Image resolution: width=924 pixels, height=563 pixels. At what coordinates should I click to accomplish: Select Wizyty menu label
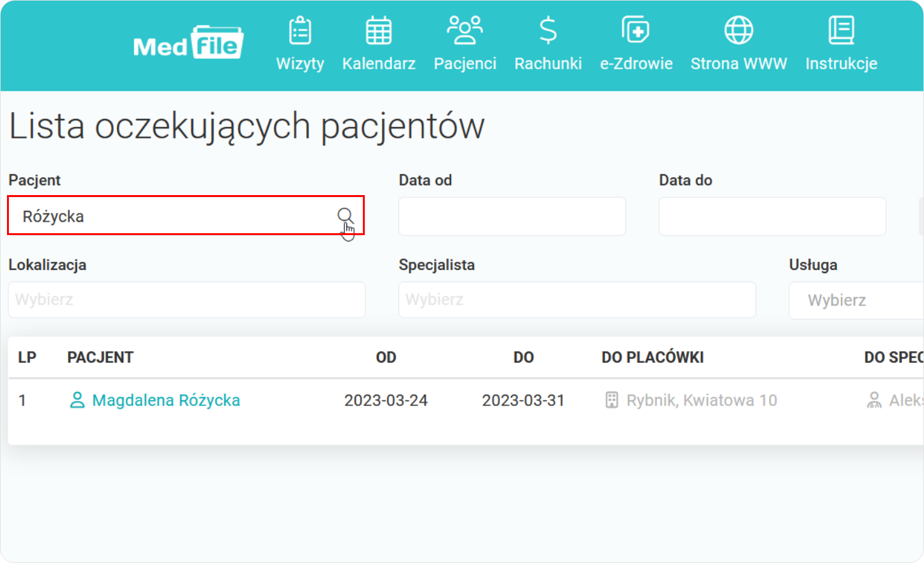pyautogui.click(x=300, y=64)
